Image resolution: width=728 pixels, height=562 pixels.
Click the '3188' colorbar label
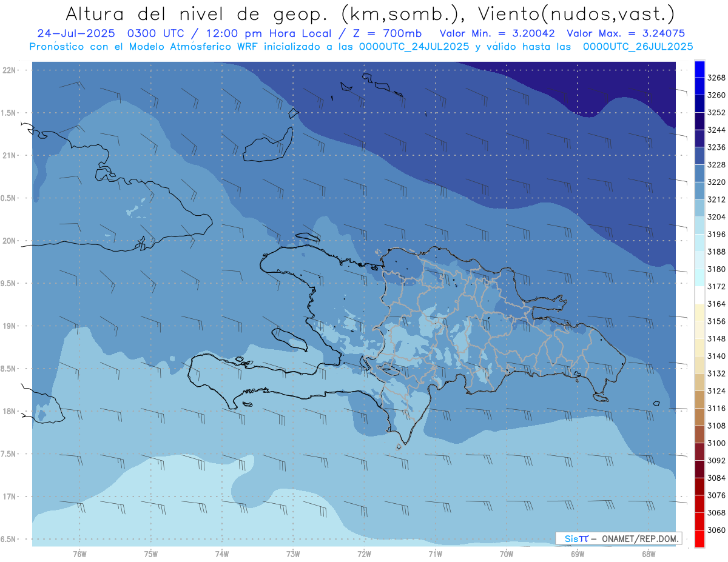point(716,252)
